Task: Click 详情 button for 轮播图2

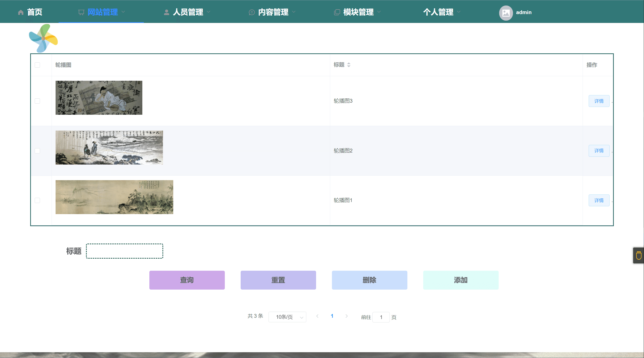Action: tap(599, 151)
